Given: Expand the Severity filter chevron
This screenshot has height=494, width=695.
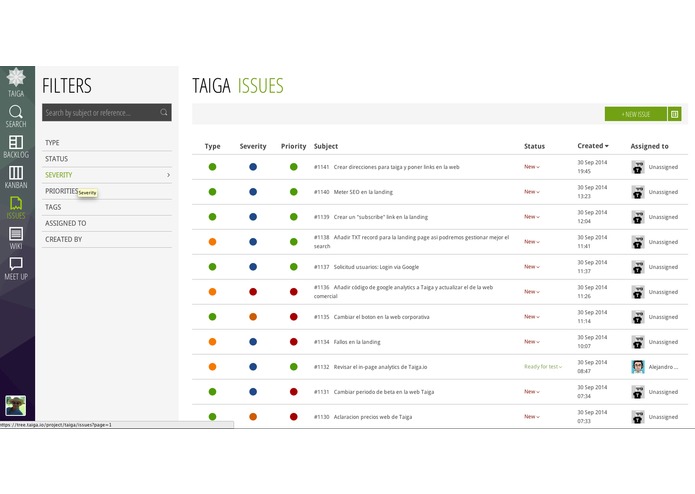Looking at the screenshot, I should 168,175.
